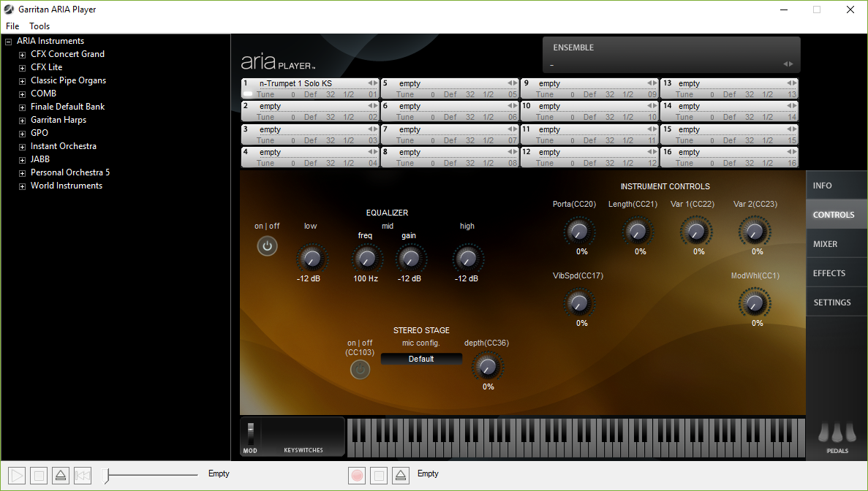The image size is (868, 491).
Task: Expand the Garritan Harps tree node
Action: 22,121
